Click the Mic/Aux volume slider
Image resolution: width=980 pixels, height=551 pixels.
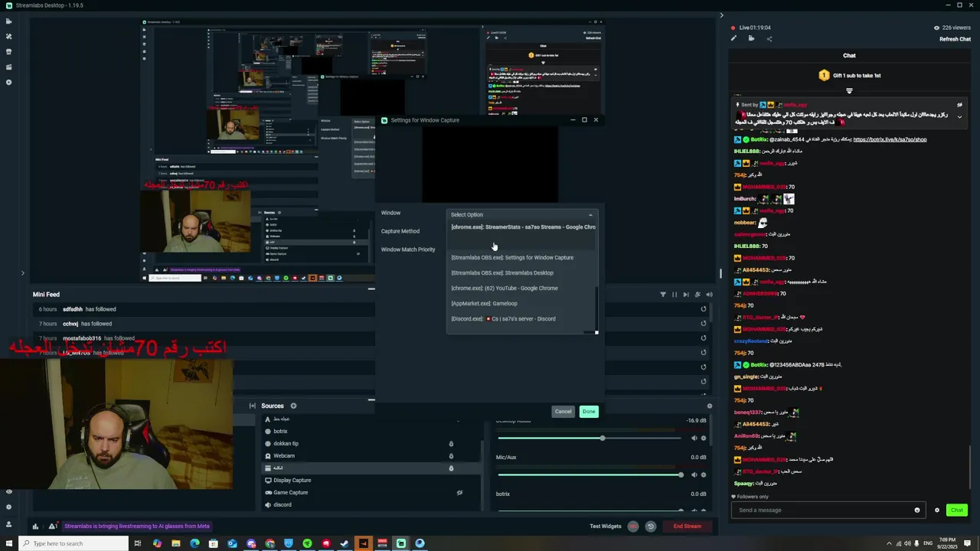point(590,474)
